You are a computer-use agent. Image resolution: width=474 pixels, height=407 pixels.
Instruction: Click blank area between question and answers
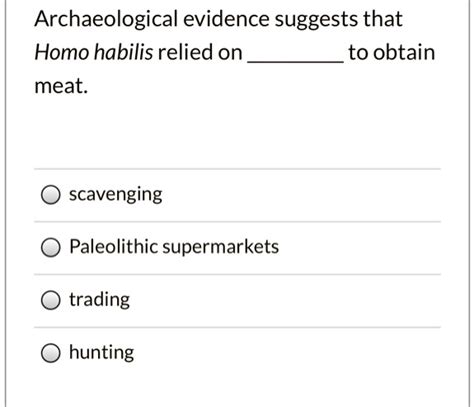pos(237,133)
